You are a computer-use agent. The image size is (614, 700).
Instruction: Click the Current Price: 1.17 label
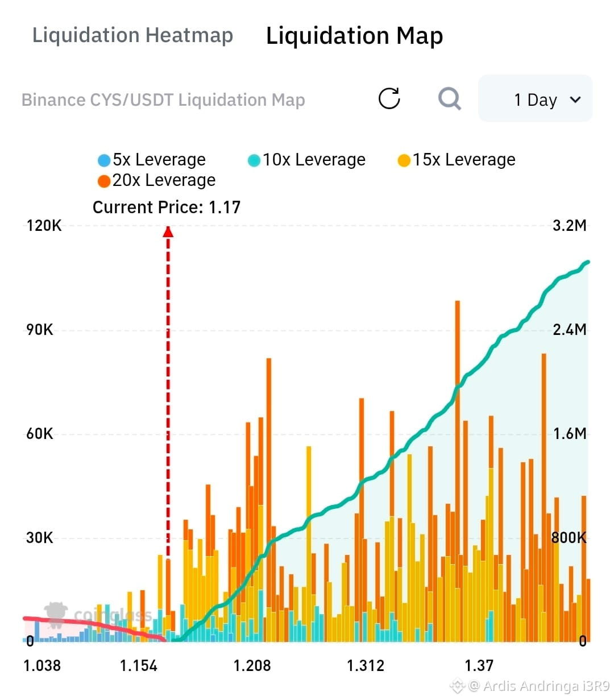coord(167,207)
